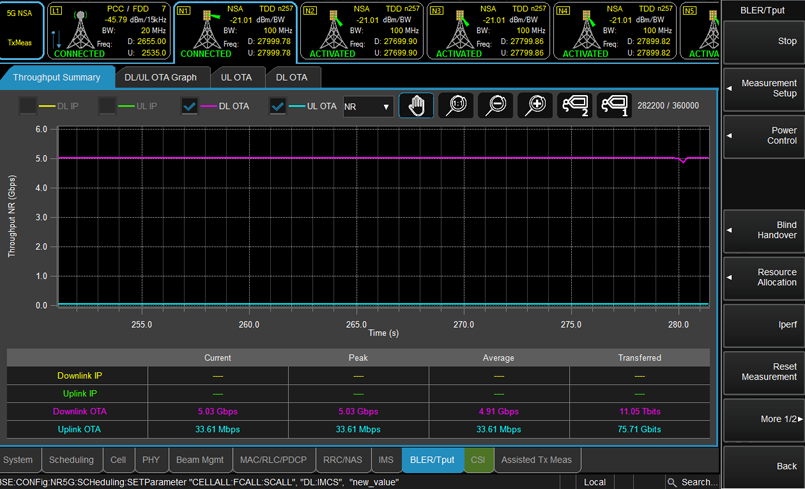Open the NR throughput type dropdown
Viewport: 805px width, 489px height.
point(367,106)
